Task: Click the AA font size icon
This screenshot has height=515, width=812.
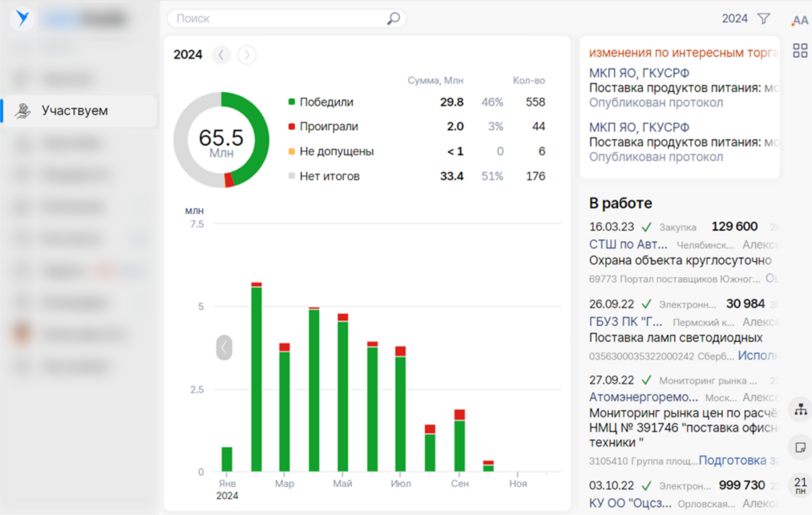Action: coord(799,21)
